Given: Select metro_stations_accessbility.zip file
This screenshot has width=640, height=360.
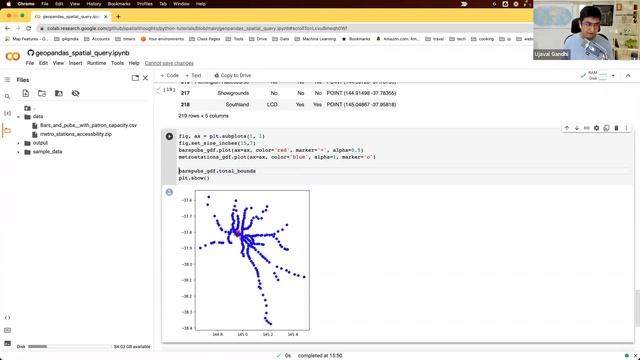Looking at the screenshot, I should [76, 134].
